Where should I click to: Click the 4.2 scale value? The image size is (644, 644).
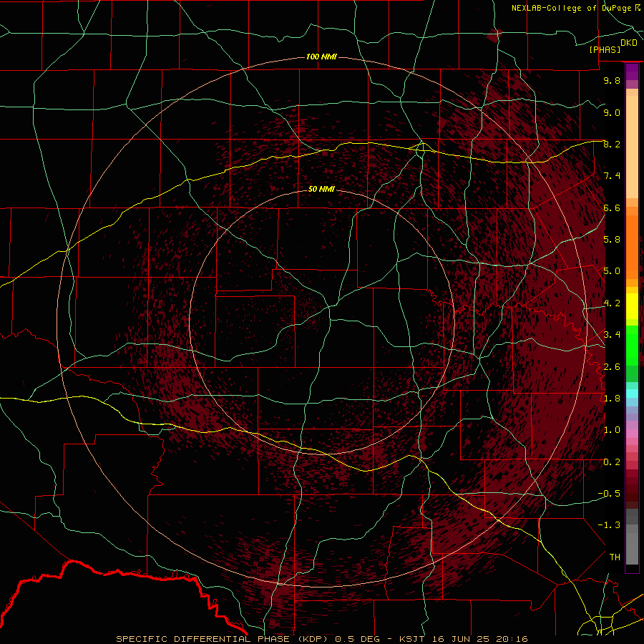point(612,303)
